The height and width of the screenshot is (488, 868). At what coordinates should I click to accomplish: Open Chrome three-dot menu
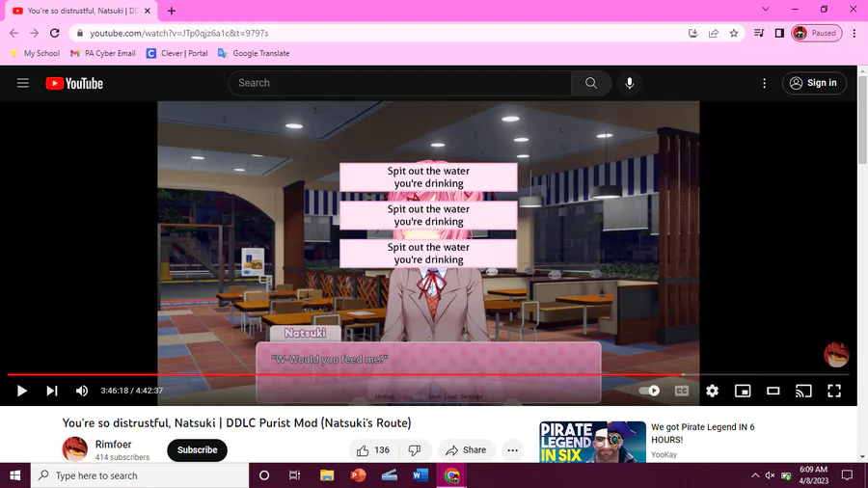(x=854, y=33)
